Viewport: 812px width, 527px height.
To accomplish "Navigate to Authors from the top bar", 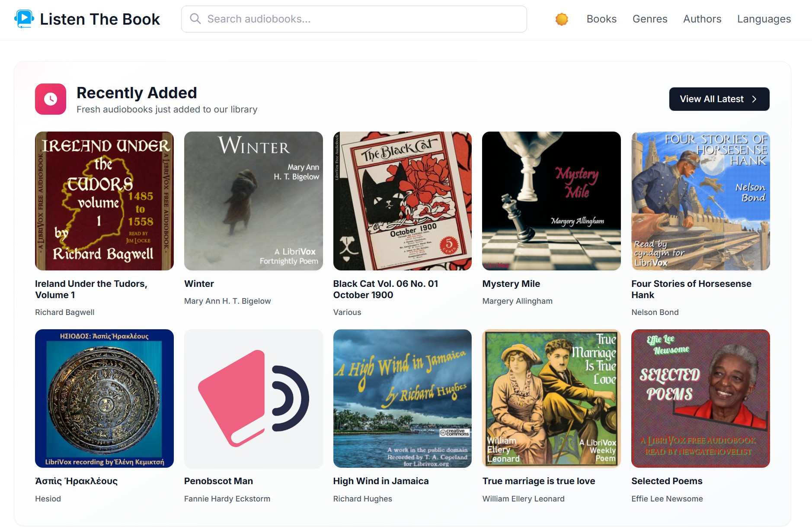I will [701, 19].
